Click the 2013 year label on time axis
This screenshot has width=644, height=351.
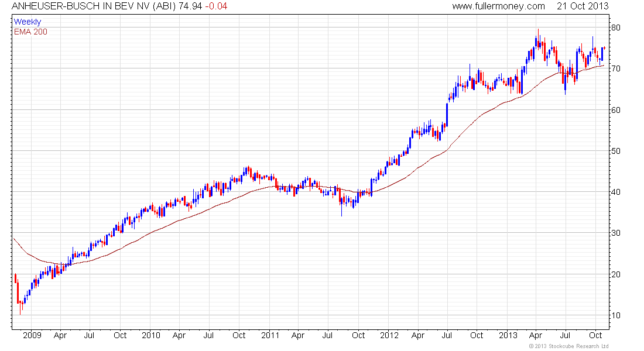click(508, 335)
